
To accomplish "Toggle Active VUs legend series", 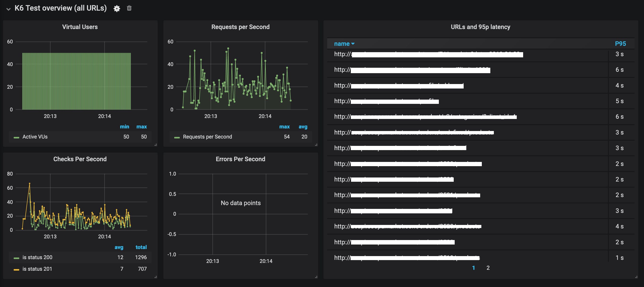I will pyautogui.click(x=35, y=137).
